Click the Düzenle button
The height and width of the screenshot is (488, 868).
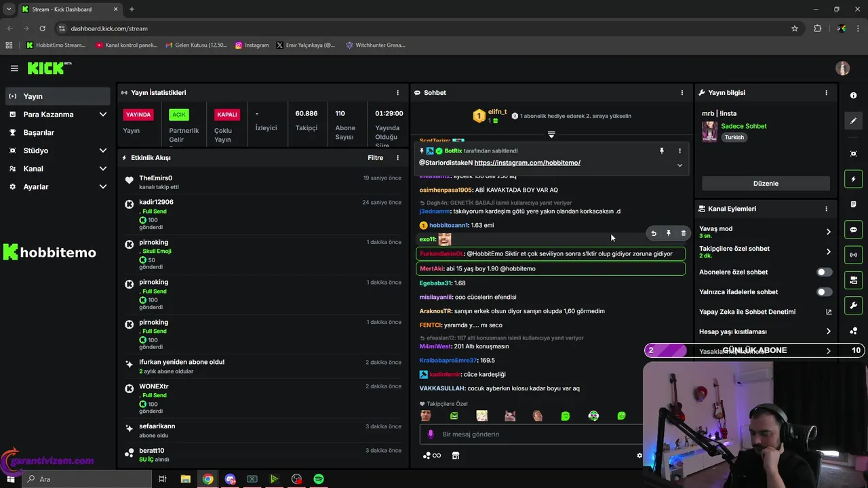click(x=766, y=184)
